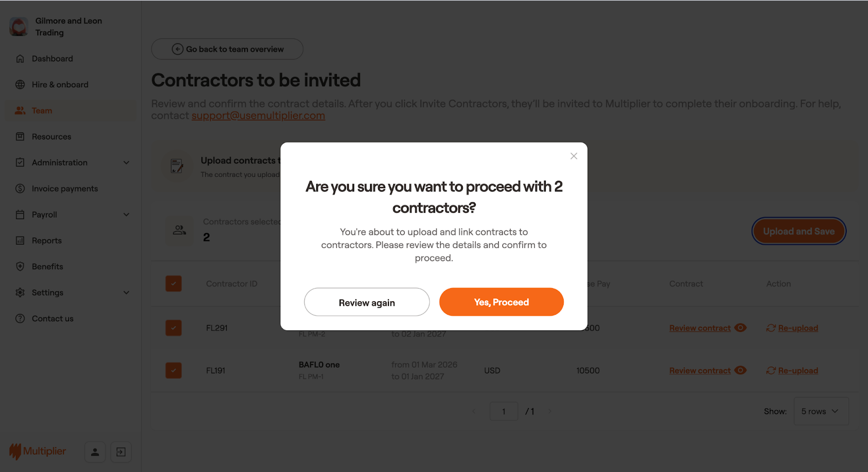The width and height of the screenshot is (868, 472).
Task: Open the 5 rows dropdown
Action: coord(821,411)
